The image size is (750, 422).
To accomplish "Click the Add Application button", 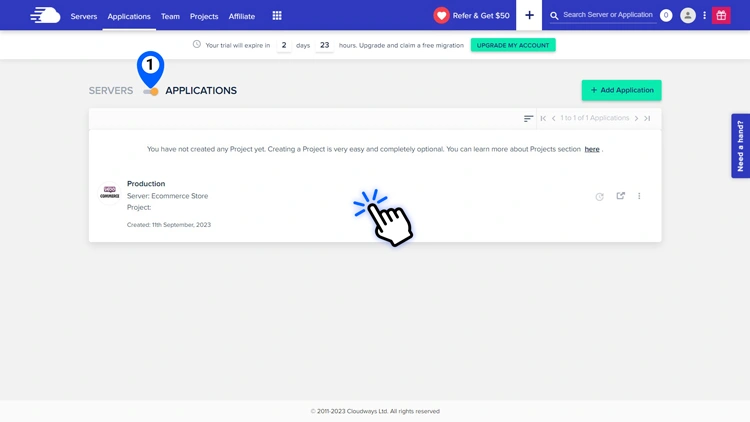I will [x=621, y=90].
